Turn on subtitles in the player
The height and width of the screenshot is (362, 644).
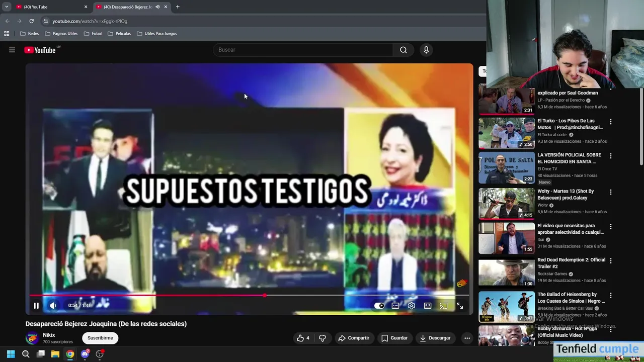395,306
